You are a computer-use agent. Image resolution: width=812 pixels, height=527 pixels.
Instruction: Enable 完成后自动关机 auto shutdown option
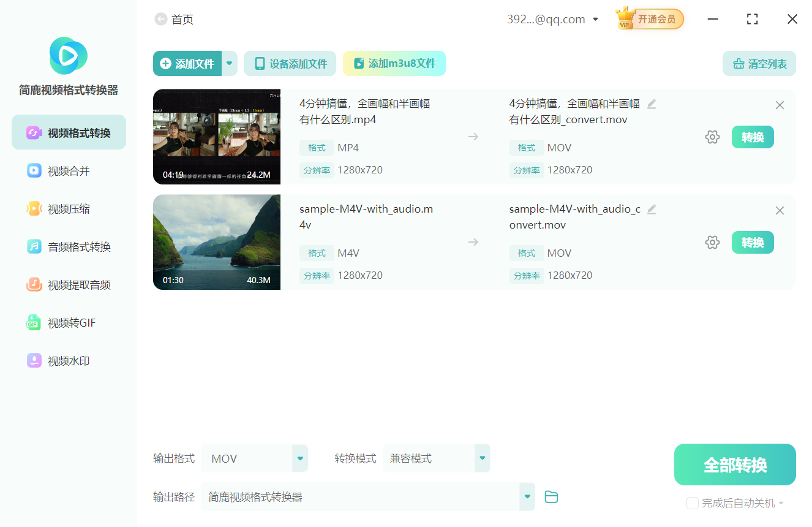click(x=693, y=503)
